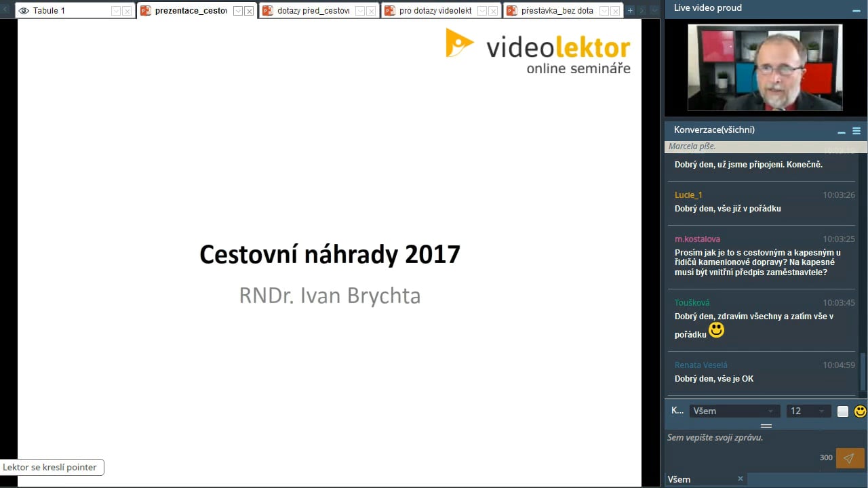
Task: Open dropdown arrow on Tabule 1 tab
Action: [x=116, y=11]
